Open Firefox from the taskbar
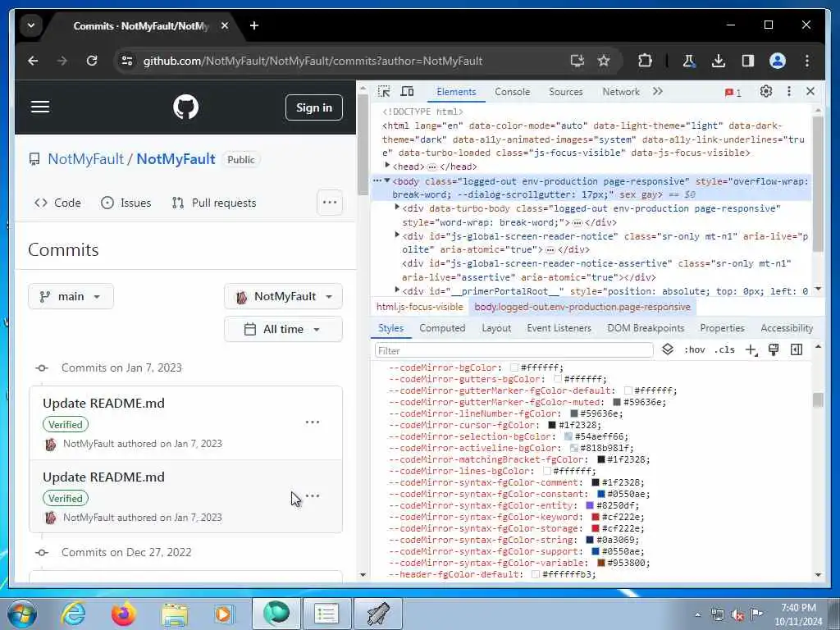 tap(124, 614)
